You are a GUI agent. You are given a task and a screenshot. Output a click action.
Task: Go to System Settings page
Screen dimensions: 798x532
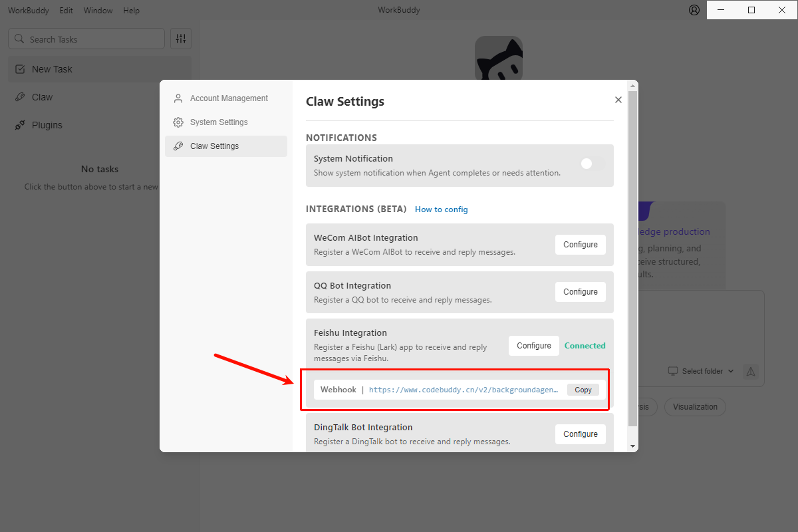click(x=226, y=122)
